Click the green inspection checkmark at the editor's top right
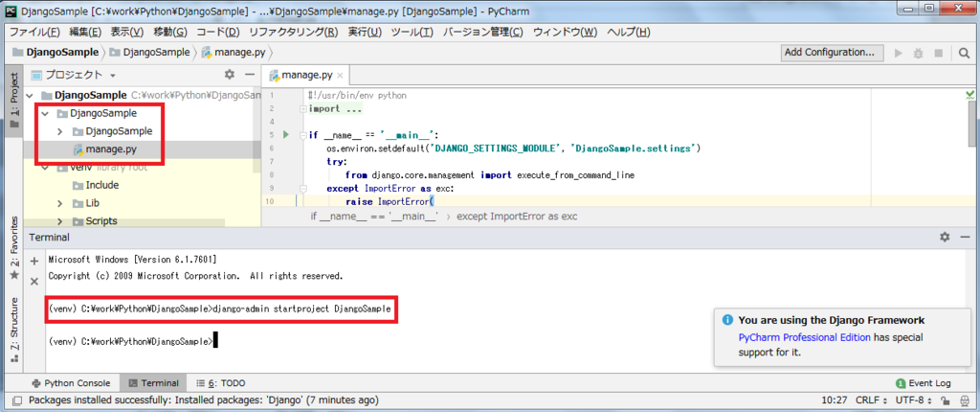The height and width of the screenshot is (412, 980). click(x=969, y=95)
